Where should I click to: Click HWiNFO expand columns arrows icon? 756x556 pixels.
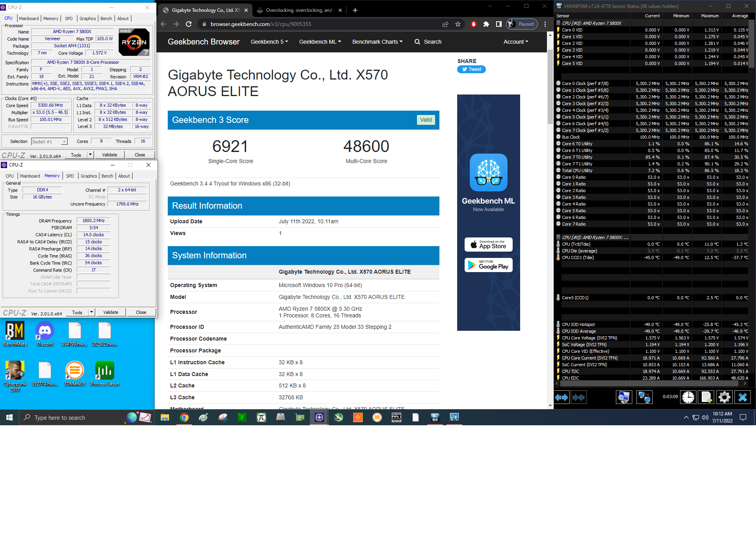562,397
